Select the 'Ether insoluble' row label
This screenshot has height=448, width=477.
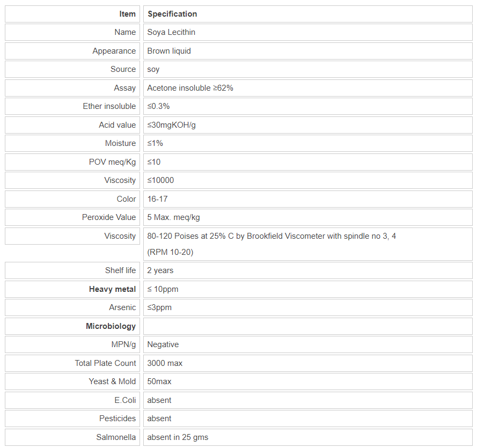click(x=109, y=106)
